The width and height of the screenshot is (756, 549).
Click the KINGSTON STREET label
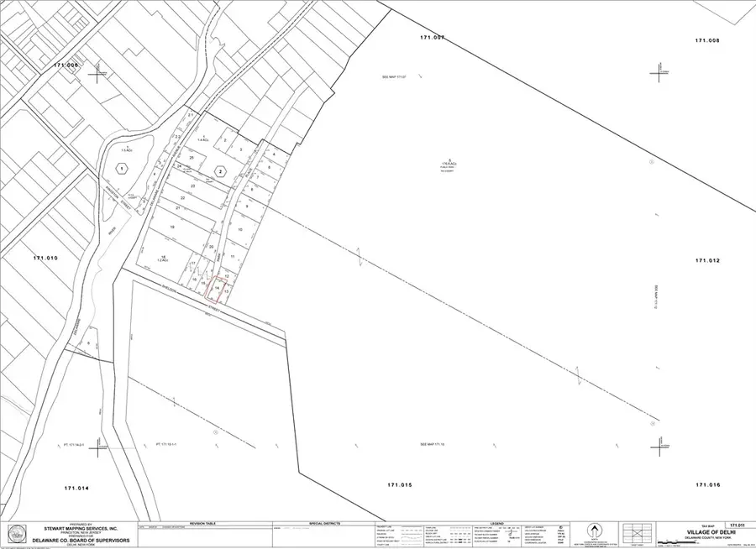(118, 197)
